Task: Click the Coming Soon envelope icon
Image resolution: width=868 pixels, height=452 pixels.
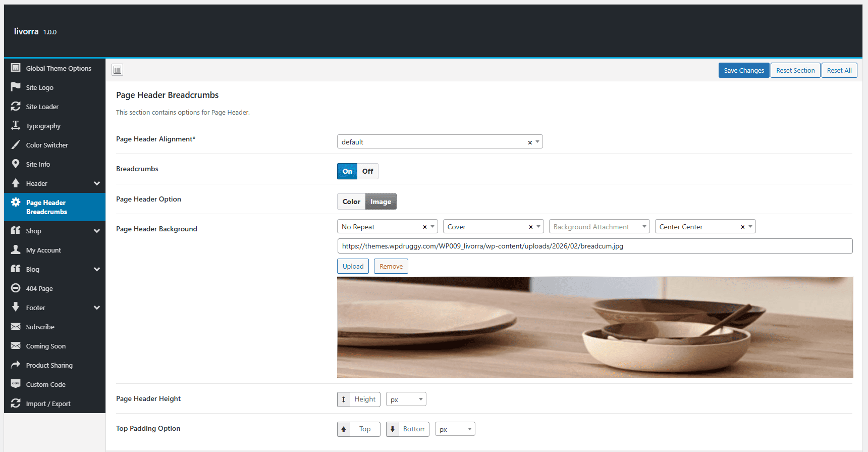Action: click(16, 345)
